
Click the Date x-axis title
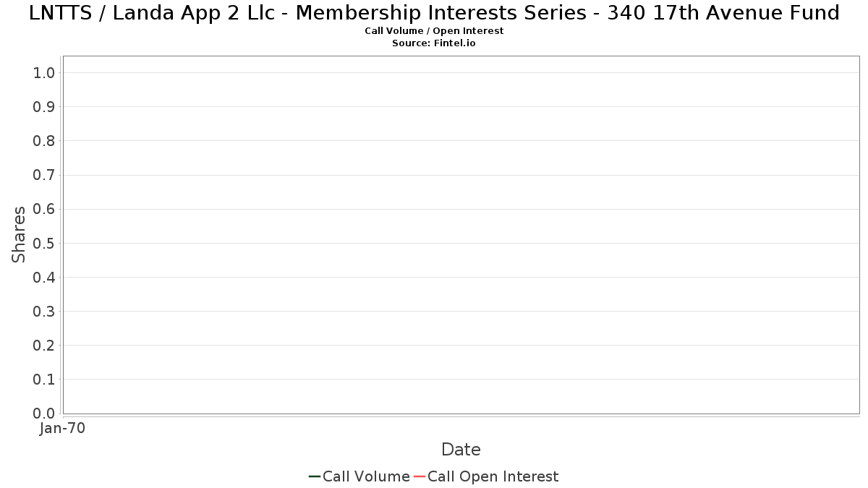[x=461, y=450]
